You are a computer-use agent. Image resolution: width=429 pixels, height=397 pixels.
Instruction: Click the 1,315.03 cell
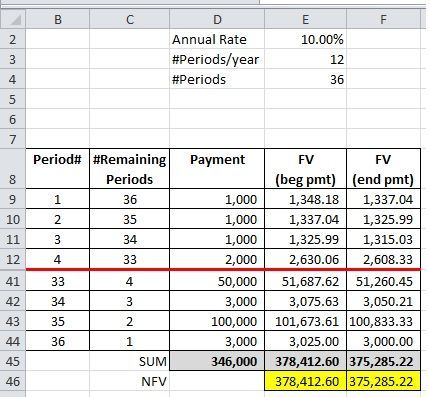click(383, 239)
